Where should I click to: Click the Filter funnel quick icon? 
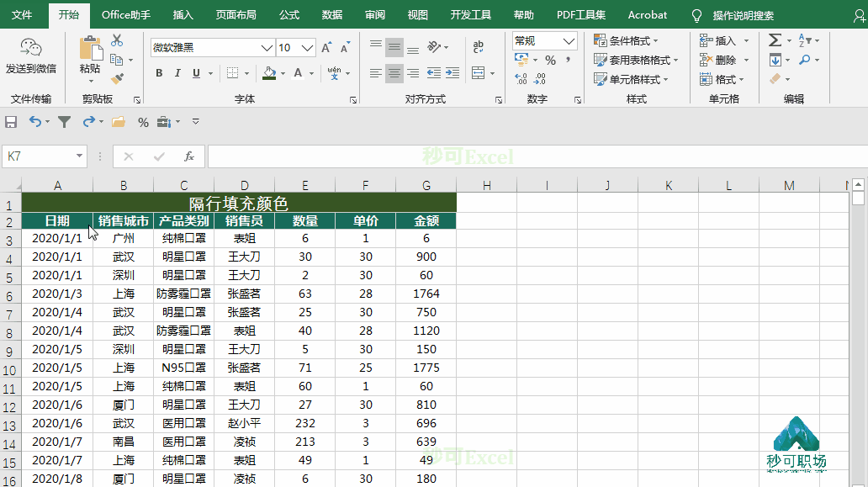(x=64, y=122)
